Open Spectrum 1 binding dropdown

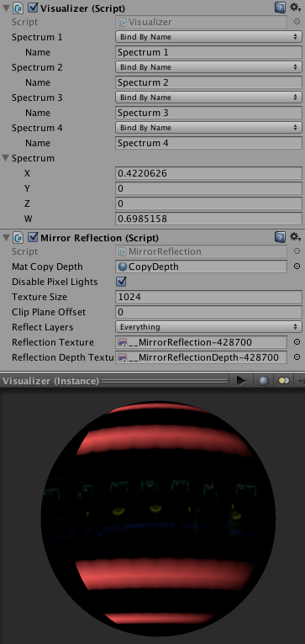[x=208, y=37]
